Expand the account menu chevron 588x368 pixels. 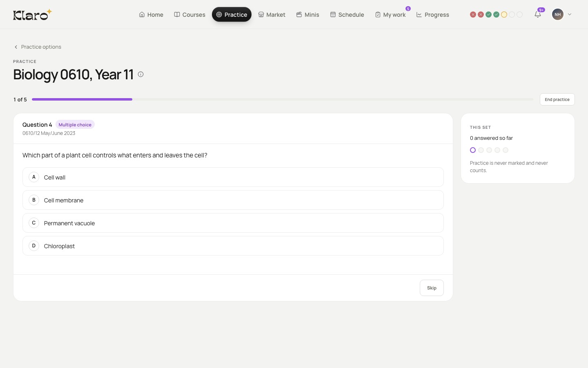(x=570, y=14)
